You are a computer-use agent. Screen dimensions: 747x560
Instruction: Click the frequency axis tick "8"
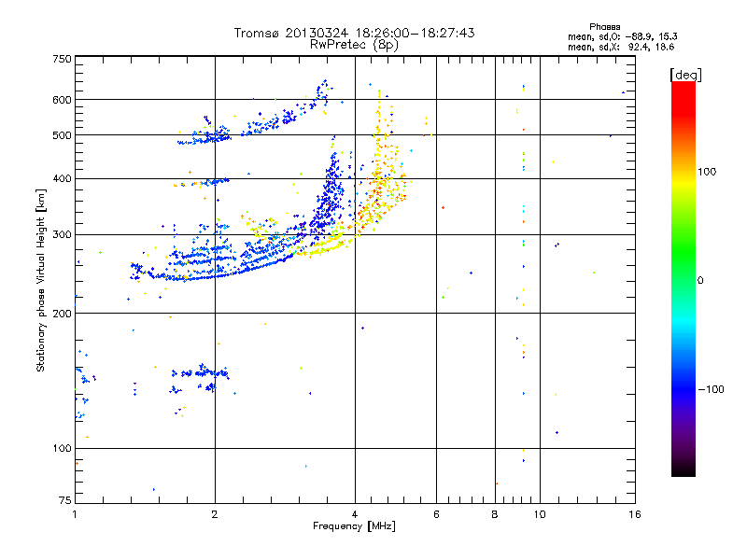point(495,514)
